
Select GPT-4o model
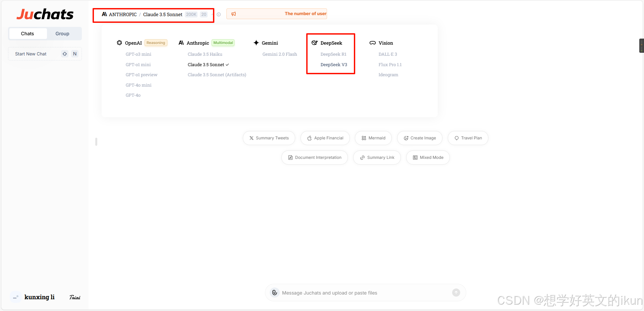[133, 95]
